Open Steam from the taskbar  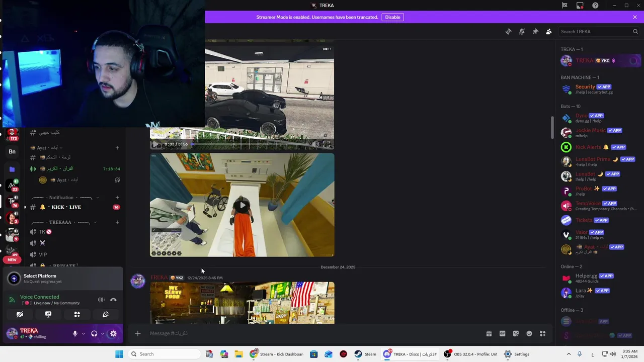pyautogui.click(x=365, y=354)
